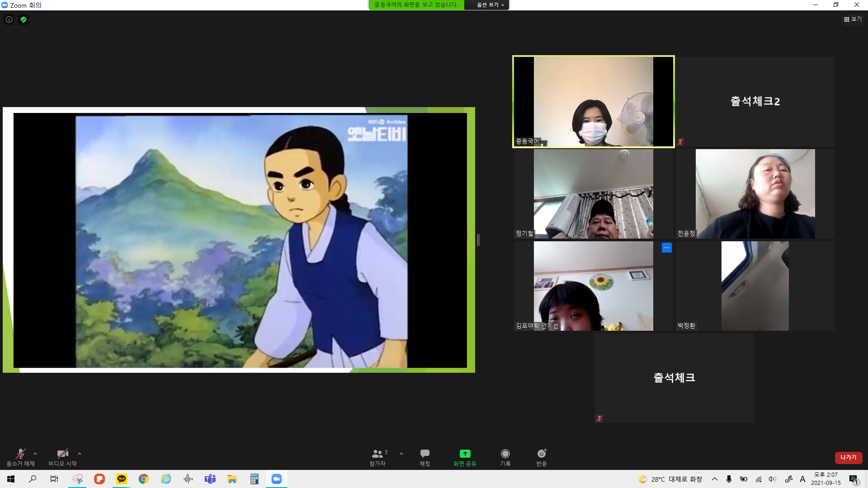Screen dimensions: 868x488
Task: Expand the participants options caret
Action: click(401, 454)
